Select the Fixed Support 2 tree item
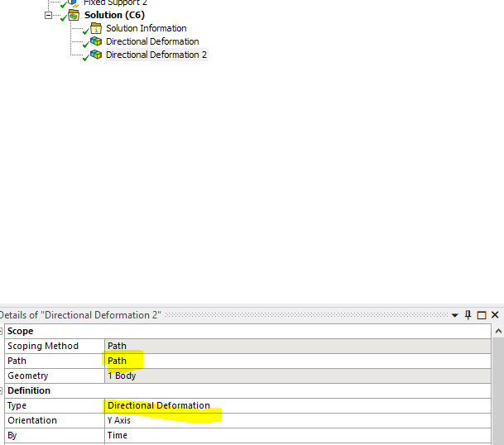Screen dimensions: 504x445 click(115, 2)
